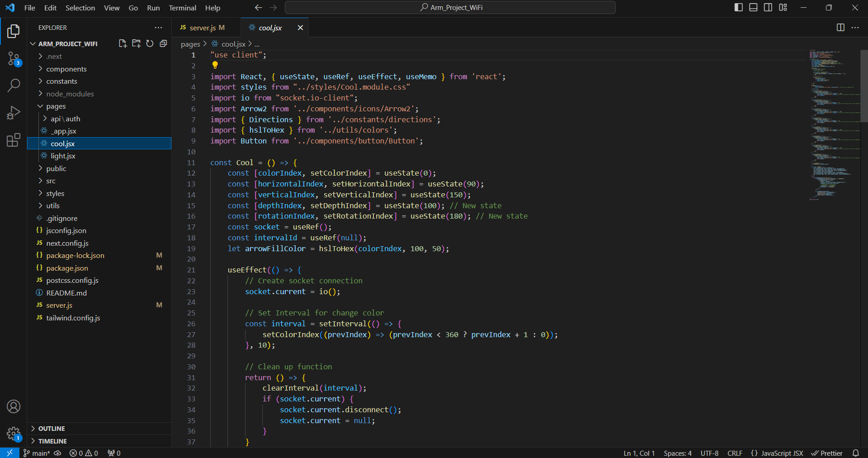The image size is (868, 458).
Task: Toggle the primary side bar visibility
Action: (739, 8)
